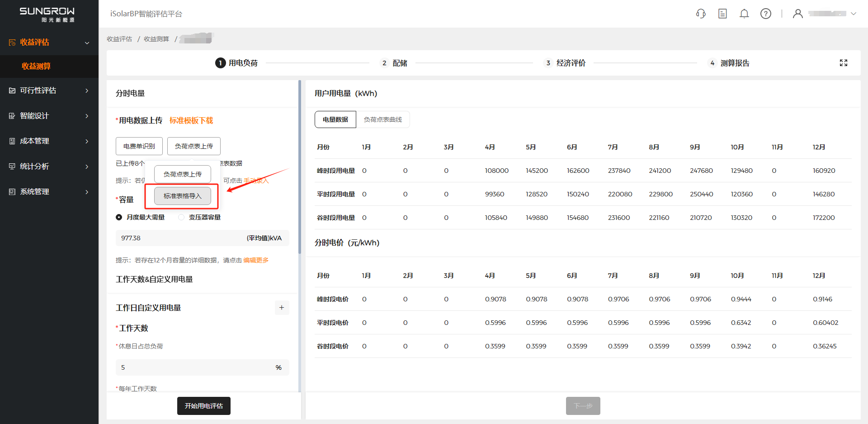868x424 pixels.
Task: Click the help question mark icon
Action: [766, 14]
